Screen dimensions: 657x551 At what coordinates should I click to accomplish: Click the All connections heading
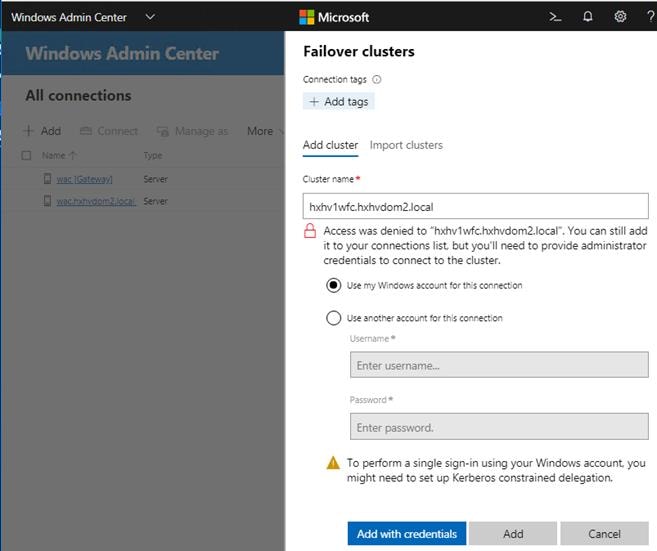[x=78, y=96]
